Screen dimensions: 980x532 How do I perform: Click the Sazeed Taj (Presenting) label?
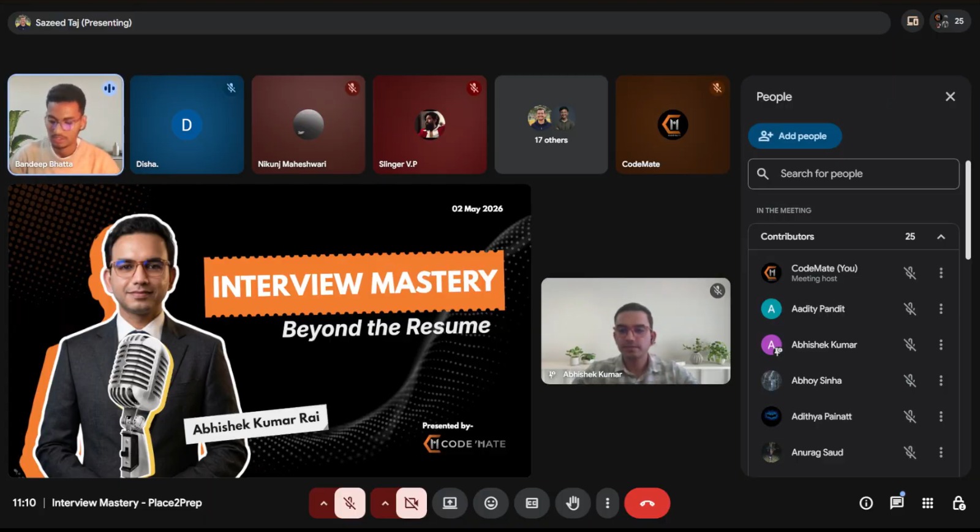83,23
